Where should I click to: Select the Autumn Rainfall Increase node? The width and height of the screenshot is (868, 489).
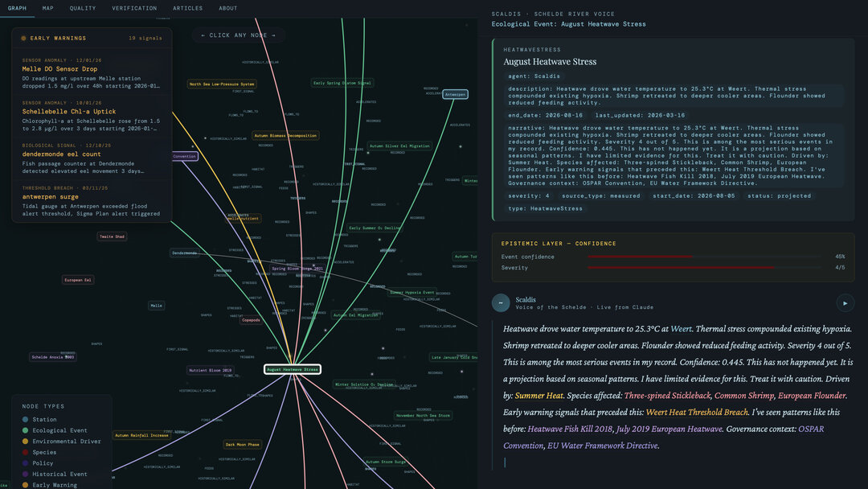coord(141,435)
